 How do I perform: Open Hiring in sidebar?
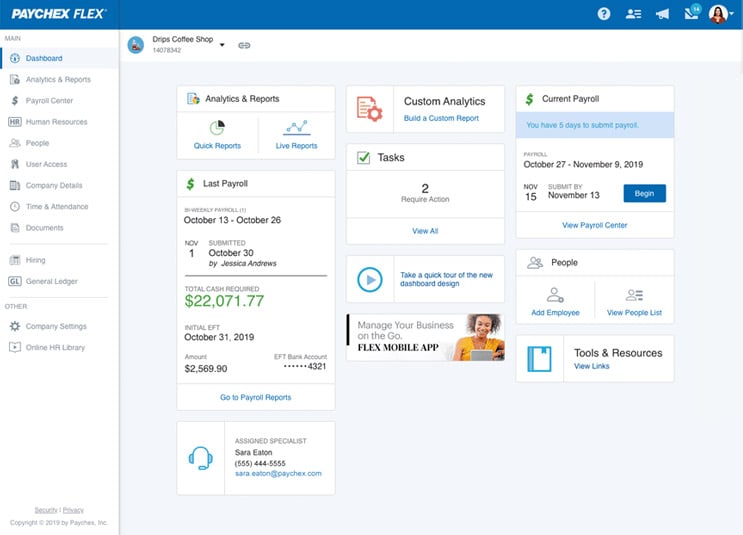pos(60,260)
